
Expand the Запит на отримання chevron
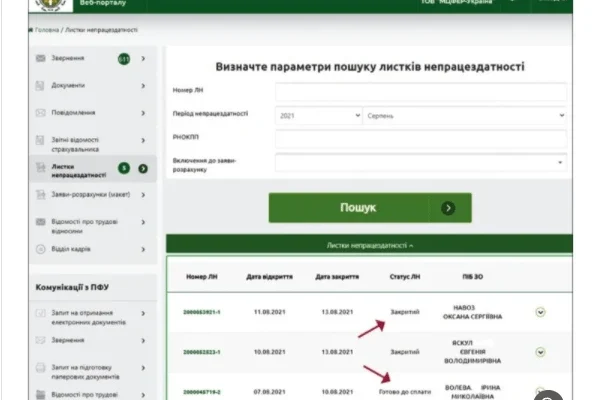click(143, 313)
